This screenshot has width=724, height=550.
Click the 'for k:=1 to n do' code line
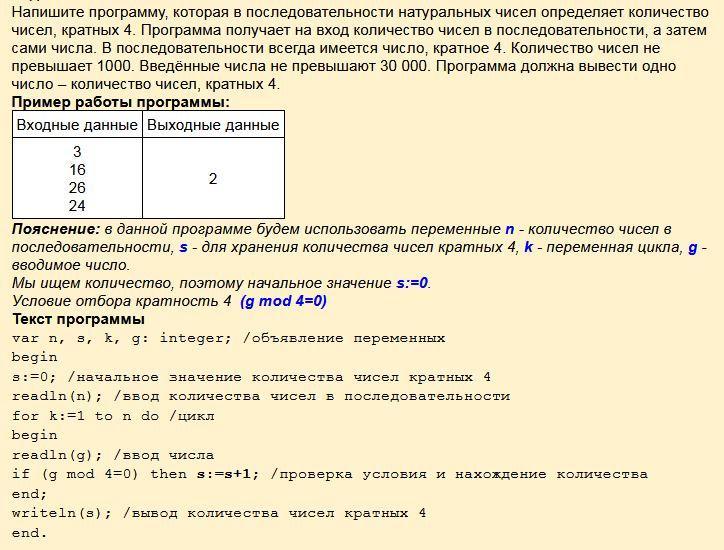click(x=85, y=416)
